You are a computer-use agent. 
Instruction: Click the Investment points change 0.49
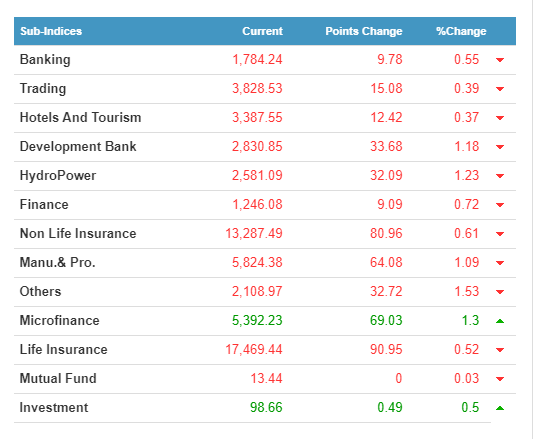[390, 408]
